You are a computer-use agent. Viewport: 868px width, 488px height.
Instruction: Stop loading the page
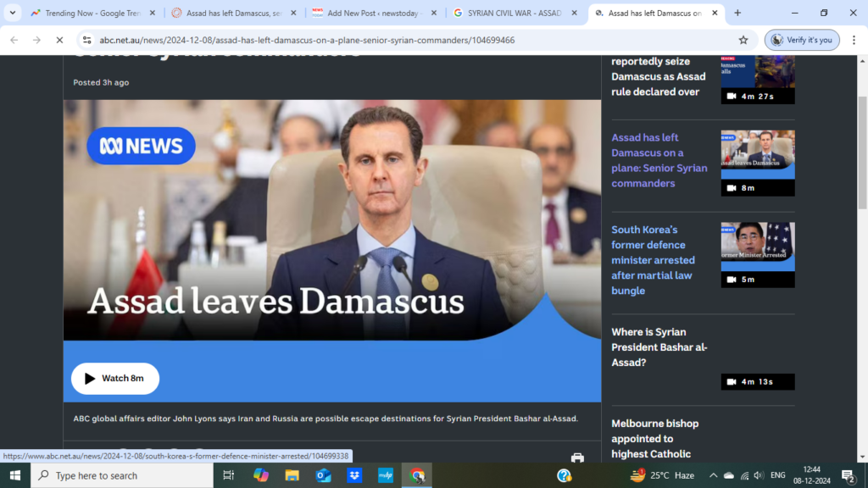60,40
